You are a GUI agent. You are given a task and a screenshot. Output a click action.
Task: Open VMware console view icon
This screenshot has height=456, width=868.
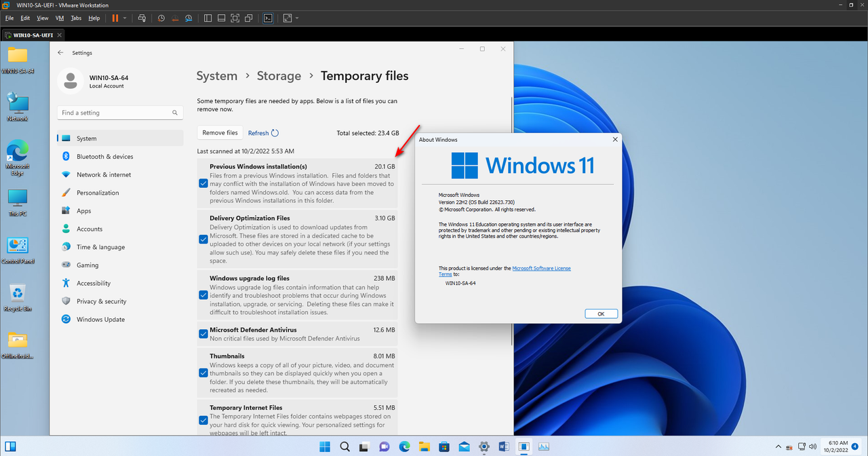tap(269, 18)
